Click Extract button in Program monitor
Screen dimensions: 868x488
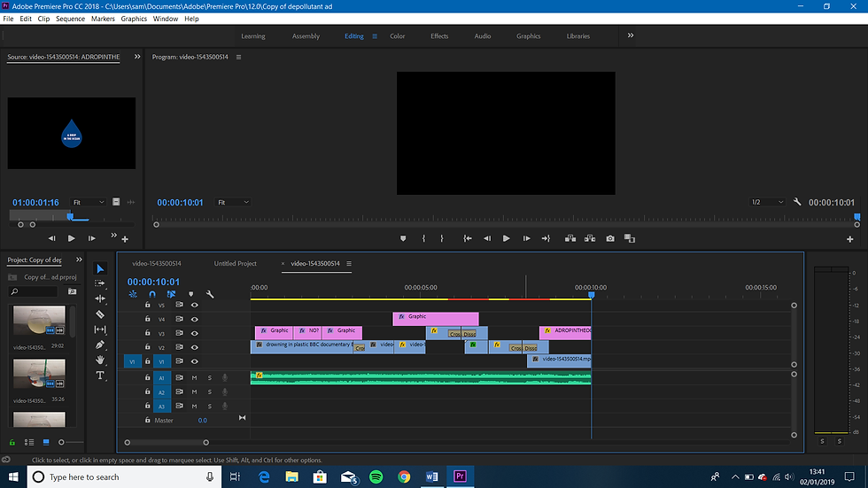[x=590, y=238]
